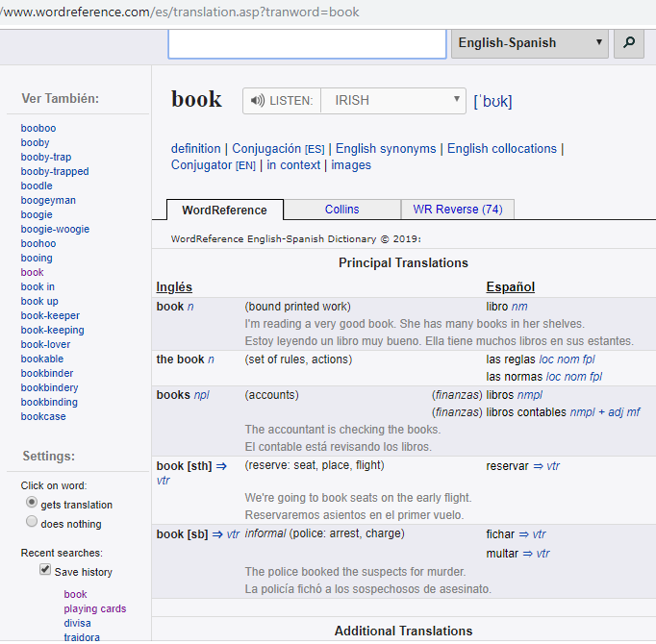Click 'las normas' translation
Screen dimensions: 656x644
click(x=515, y=377)
